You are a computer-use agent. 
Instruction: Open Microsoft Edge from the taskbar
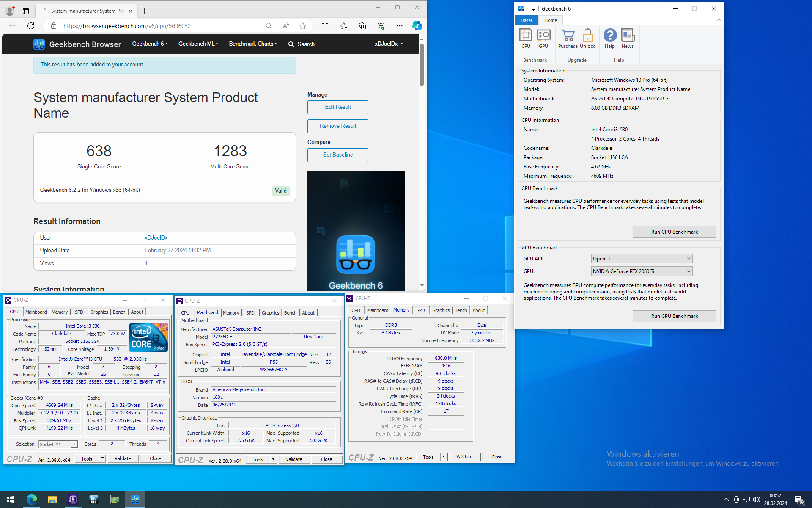31,500
